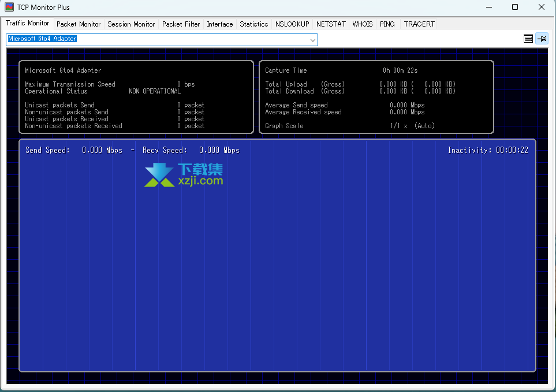Click the 'Inactivity: 00:00:22' timer text

coord(488,150)
